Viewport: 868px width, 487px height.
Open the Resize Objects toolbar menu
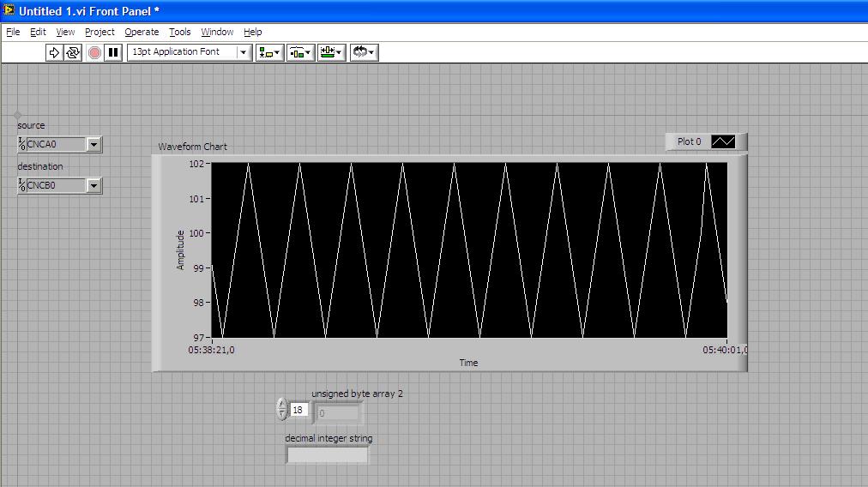pyautogui.click(x=332, y=52)
